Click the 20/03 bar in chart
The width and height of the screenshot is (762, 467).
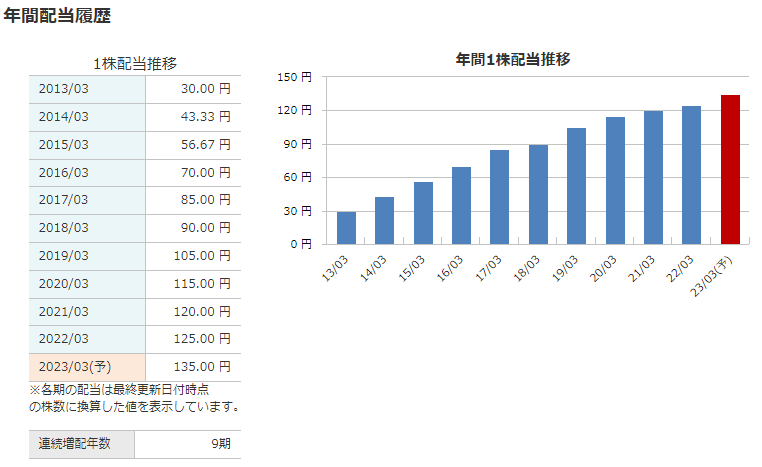615,181
